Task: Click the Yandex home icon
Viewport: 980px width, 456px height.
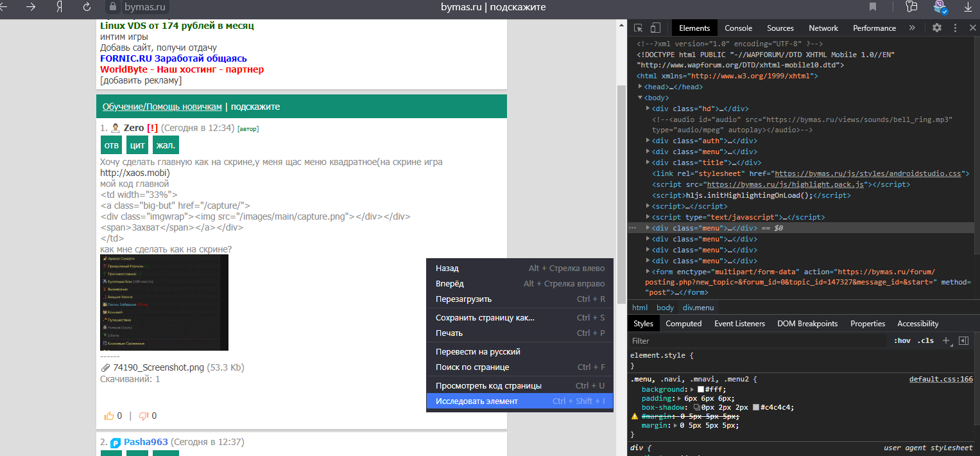Action: (58, 7)
